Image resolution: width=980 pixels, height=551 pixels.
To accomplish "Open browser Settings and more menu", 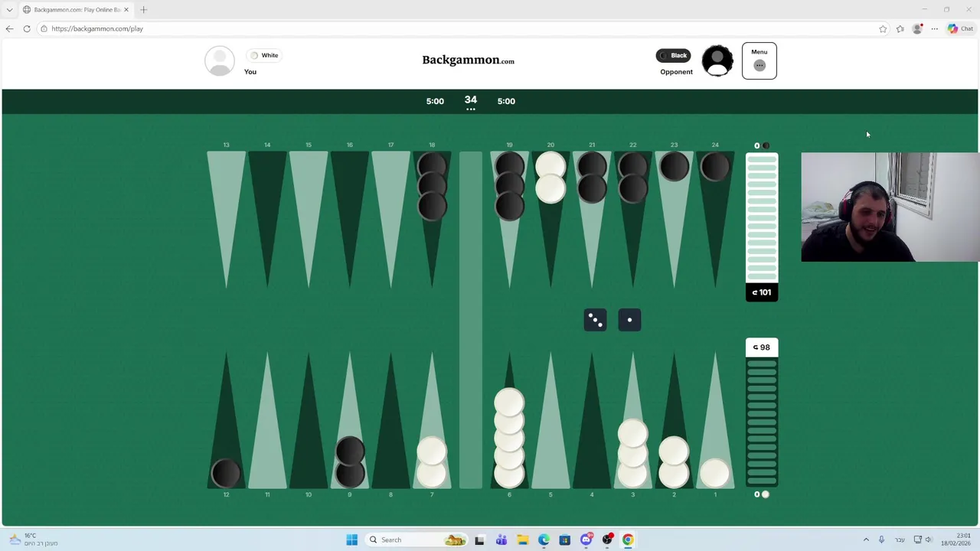I will 934,28.
